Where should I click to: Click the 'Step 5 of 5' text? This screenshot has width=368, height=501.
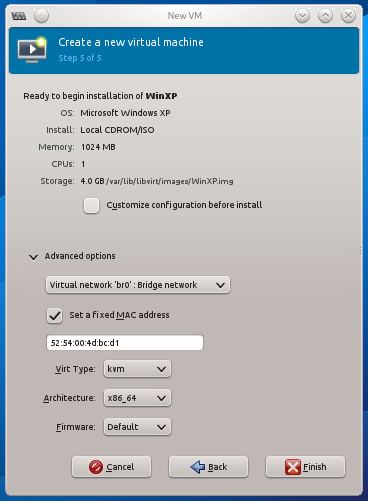[80, 58]
